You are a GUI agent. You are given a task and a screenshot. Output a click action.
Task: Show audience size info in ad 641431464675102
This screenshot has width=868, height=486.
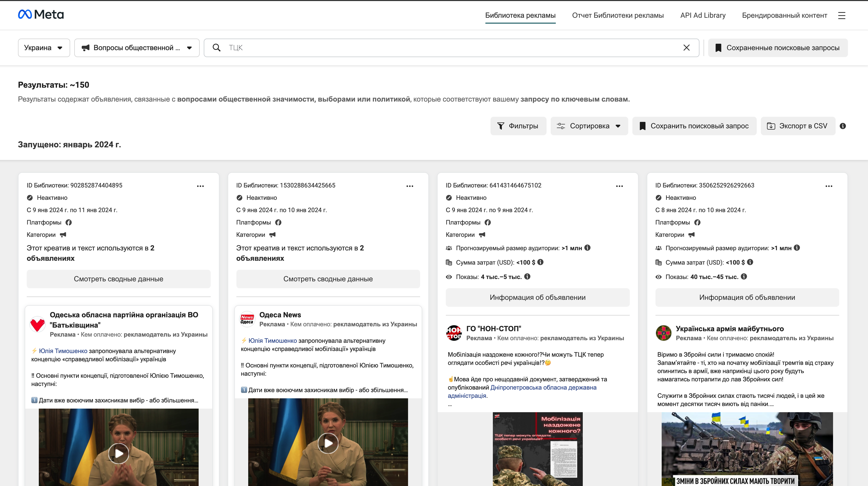point(587,248)
